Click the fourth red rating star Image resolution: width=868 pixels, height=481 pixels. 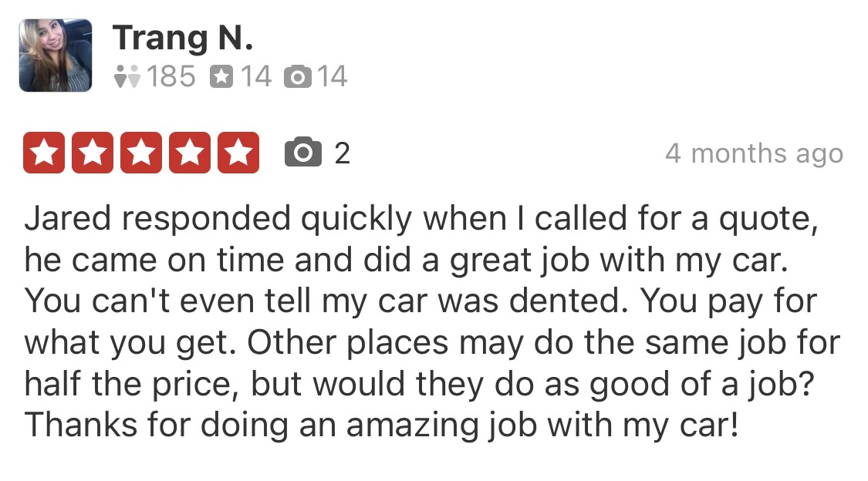click(x=190, y=153)
